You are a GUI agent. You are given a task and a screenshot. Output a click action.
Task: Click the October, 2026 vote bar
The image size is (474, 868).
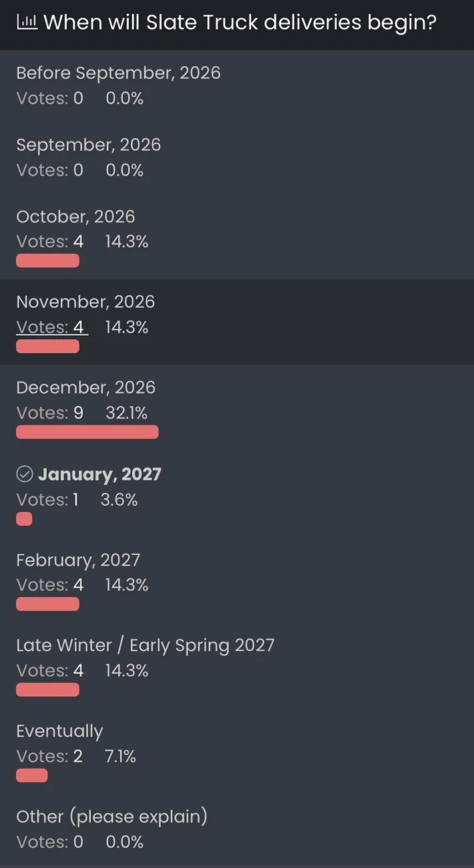[x=47, y=260]
